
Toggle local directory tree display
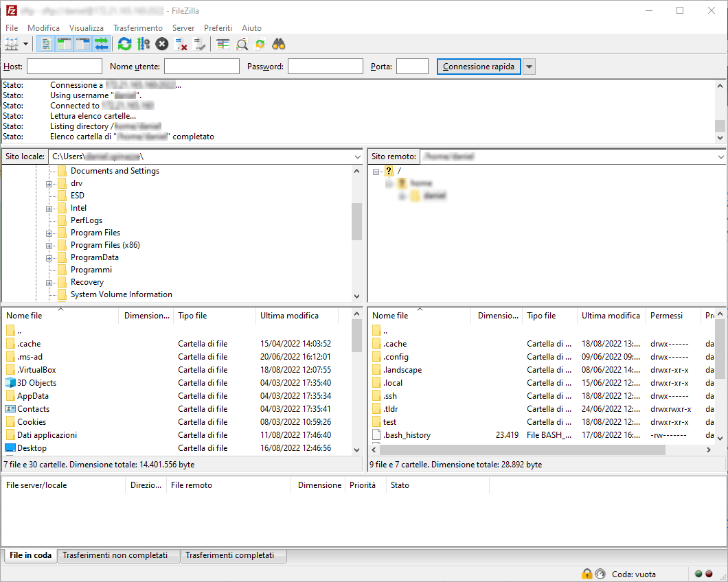(x=64, y=45)
